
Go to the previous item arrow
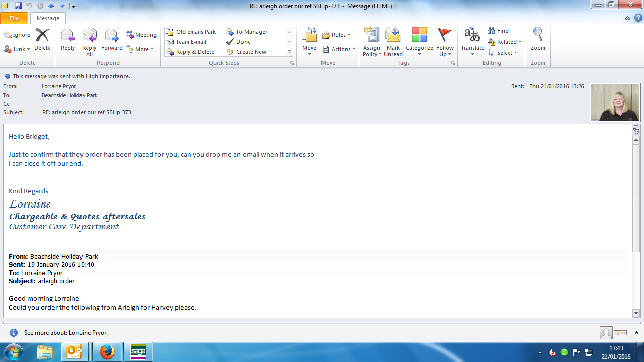[x=51, y=6]
